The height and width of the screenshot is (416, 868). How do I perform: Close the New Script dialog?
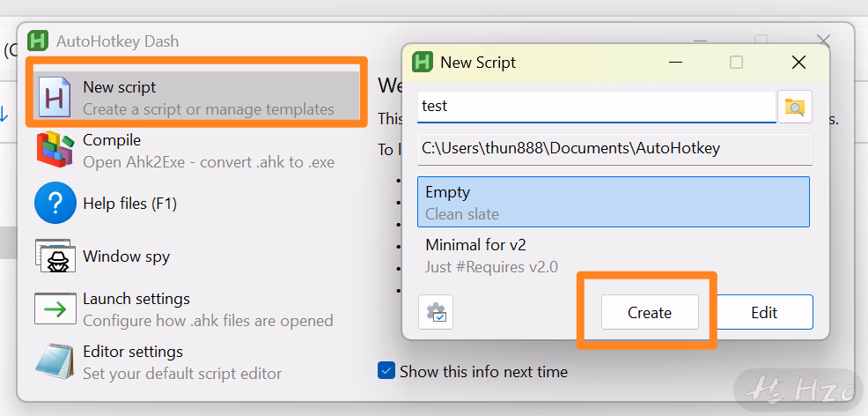pyautogui.click(x=798, y=63)
